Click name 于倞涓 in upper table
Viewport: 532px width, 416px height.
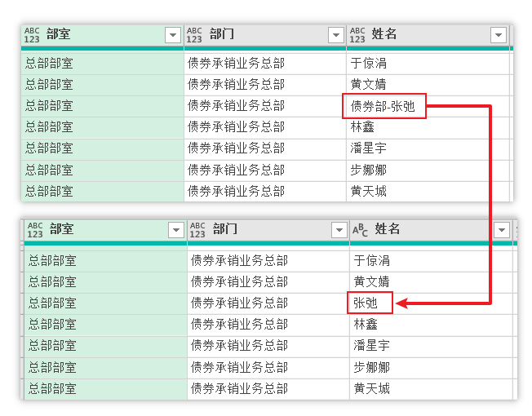[369, 64]
